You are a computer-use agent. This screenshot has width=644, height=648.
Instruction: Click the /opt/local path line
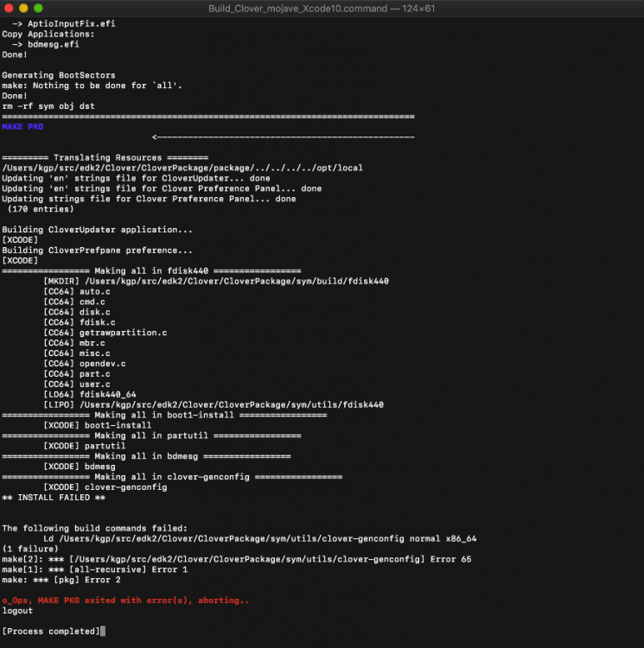point(182,168)
